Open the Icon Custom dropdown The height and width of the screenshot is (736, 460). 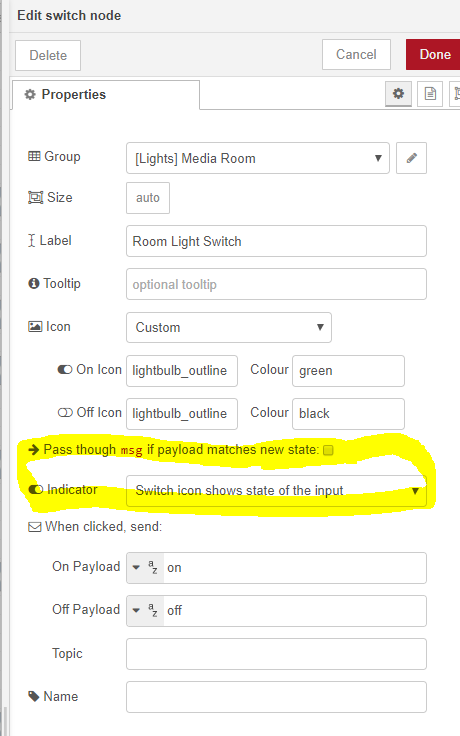coord(229,327)
